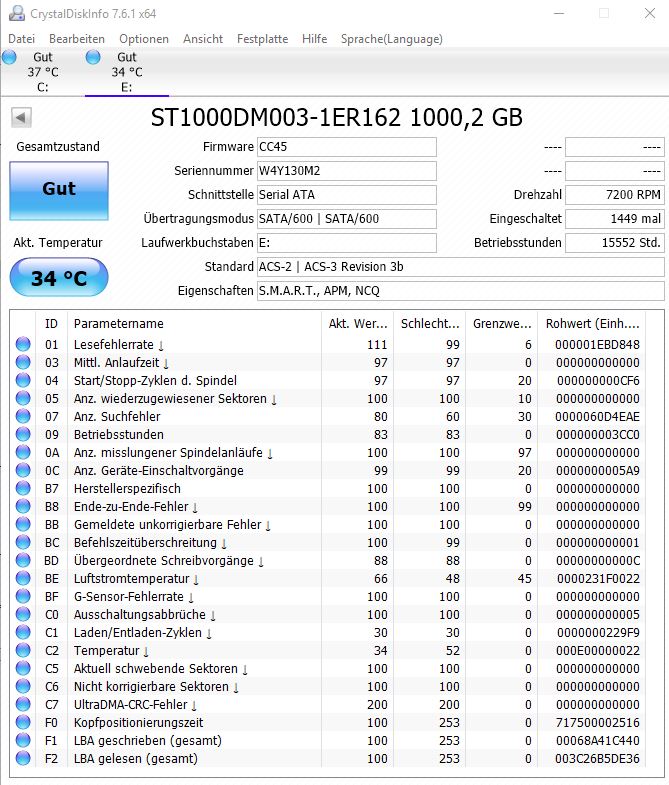
Task: Click the Eingeschaltet field 1449 mal
Action: coord(615,219)
